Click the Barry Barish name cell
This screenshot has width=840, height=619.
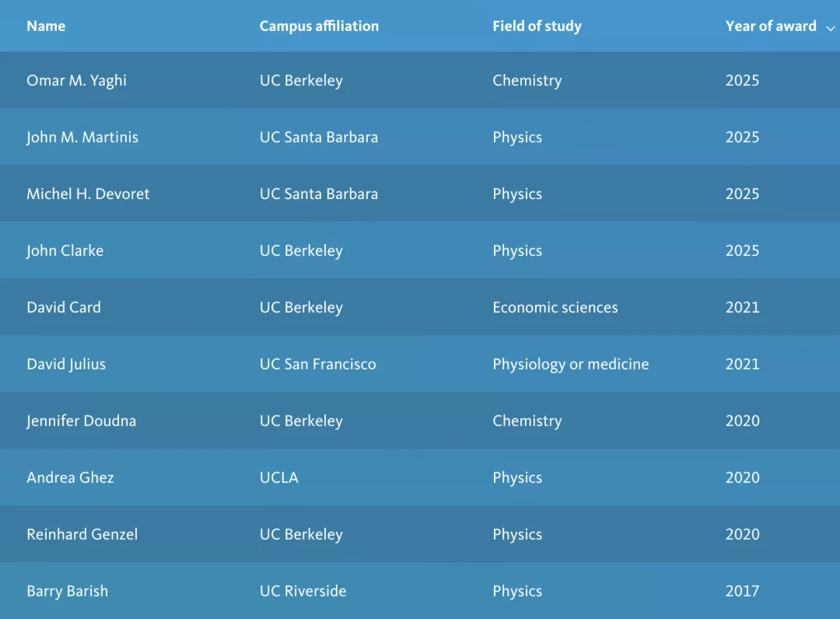(67, 591)
